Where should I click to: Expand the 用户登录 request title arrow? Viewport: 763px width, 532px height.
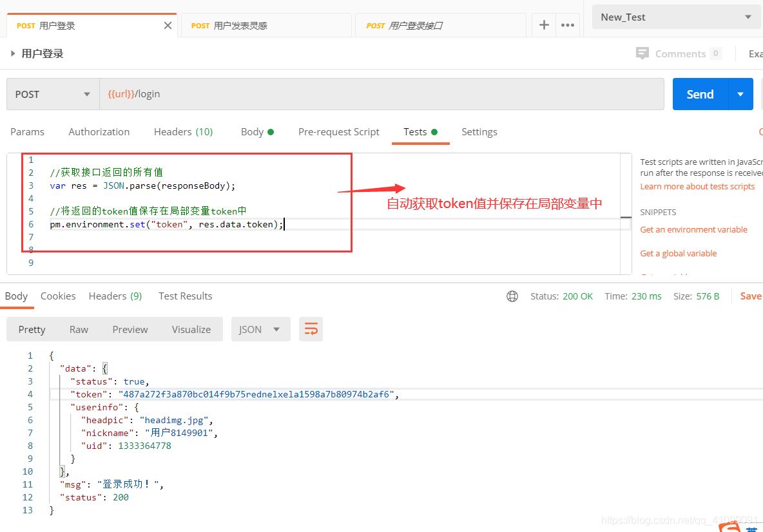pyautogui.click(x=13, y=53)
